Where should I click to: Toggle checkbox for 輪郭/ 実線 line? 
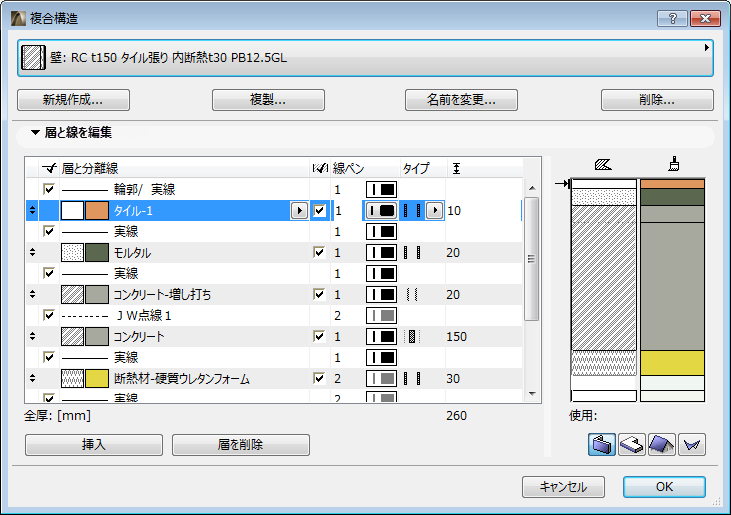pyautogui.click(x=48, y=189)
